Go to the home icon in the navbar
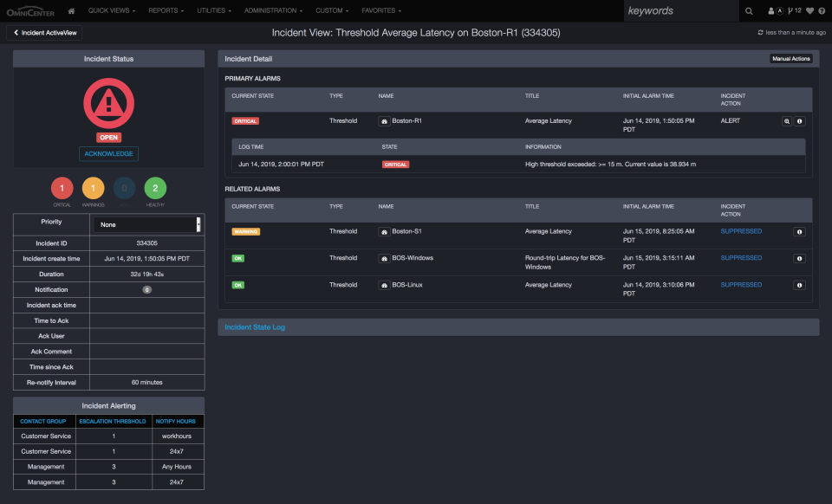832x504 pixels. click(71, 10)
